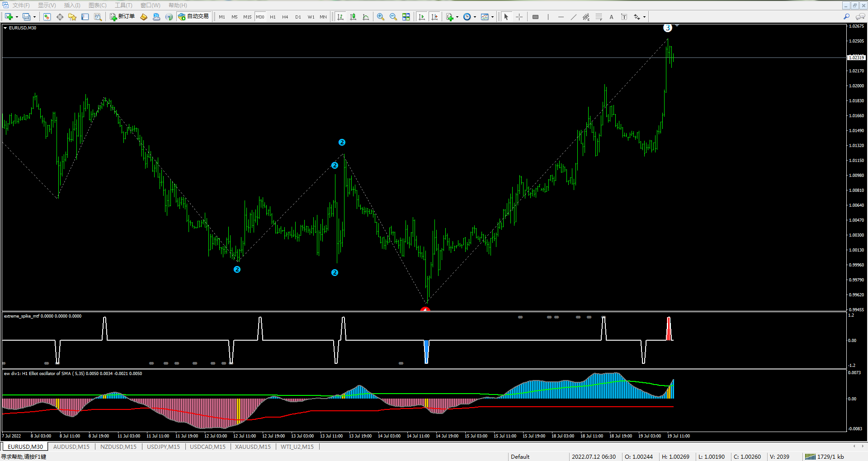Image resolution: width=868 pixels, height=461 pixels.
Task: Click the zoom in magnifier icon
Action: click(x=381, y=17)
